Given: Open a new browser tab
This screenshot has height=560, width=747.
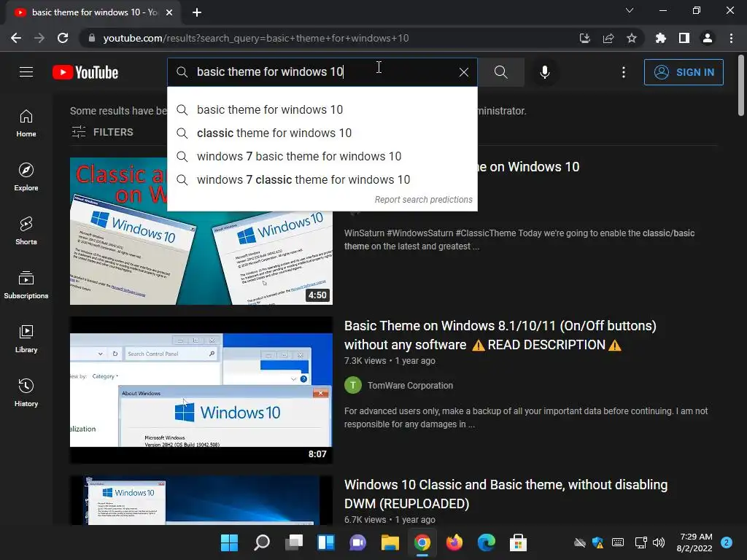Looking at the screenshot, I should [197, 12].
